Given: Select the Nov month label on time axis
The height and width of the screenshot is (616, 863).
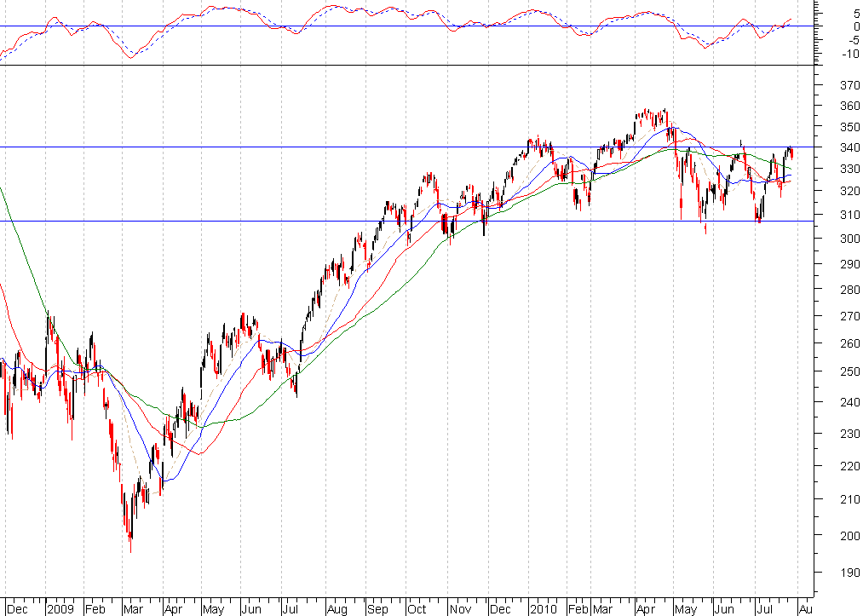Looking at the screenshot, I should point(460,609).
